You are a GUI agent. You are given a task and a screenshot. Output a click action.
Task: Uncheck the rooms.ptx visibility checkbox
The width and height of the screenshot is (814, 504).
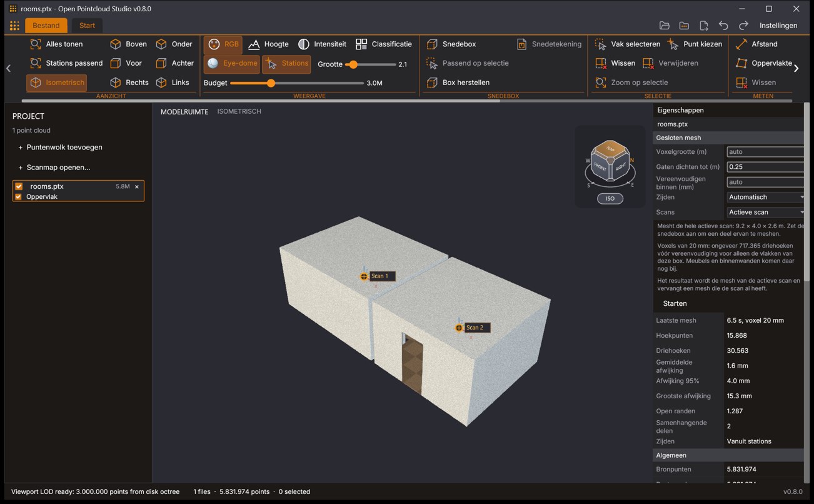[x=19, y=186]
